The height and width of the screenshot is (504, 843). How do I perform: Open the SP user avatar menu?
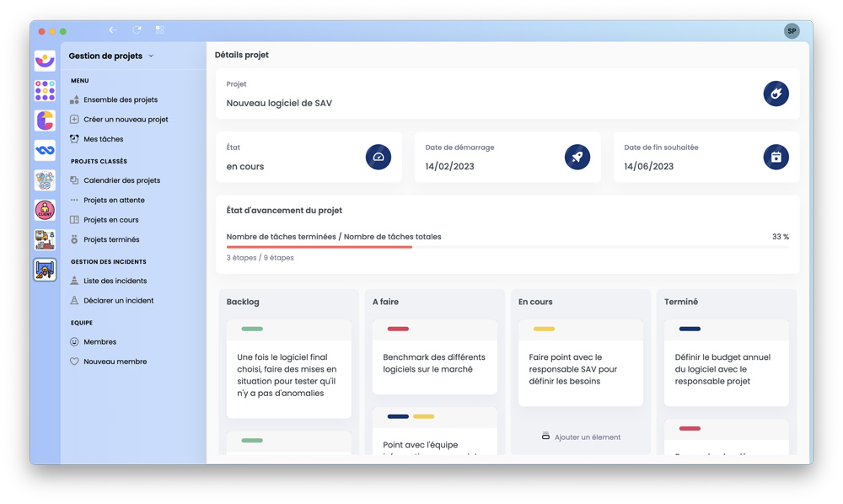coord(791,31)
